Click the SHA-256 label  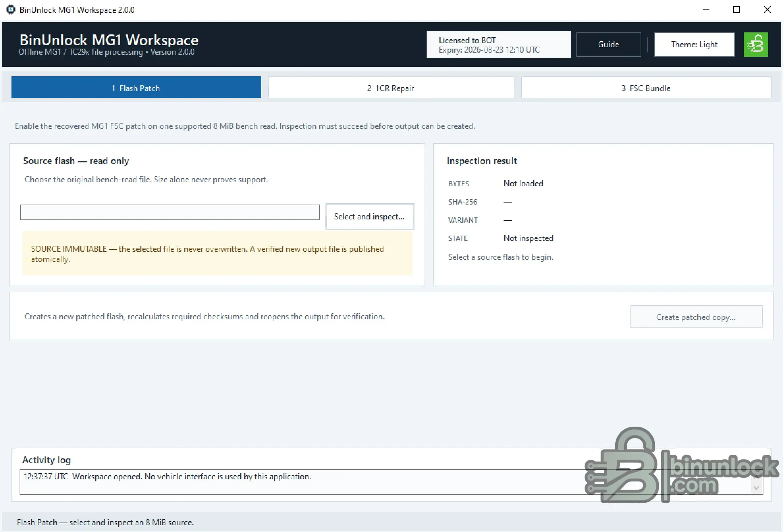pos(463,202)
